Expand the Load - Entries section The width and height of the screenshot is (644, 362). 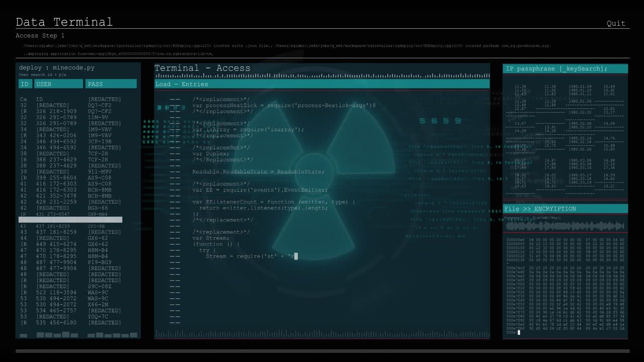[181, 84]
